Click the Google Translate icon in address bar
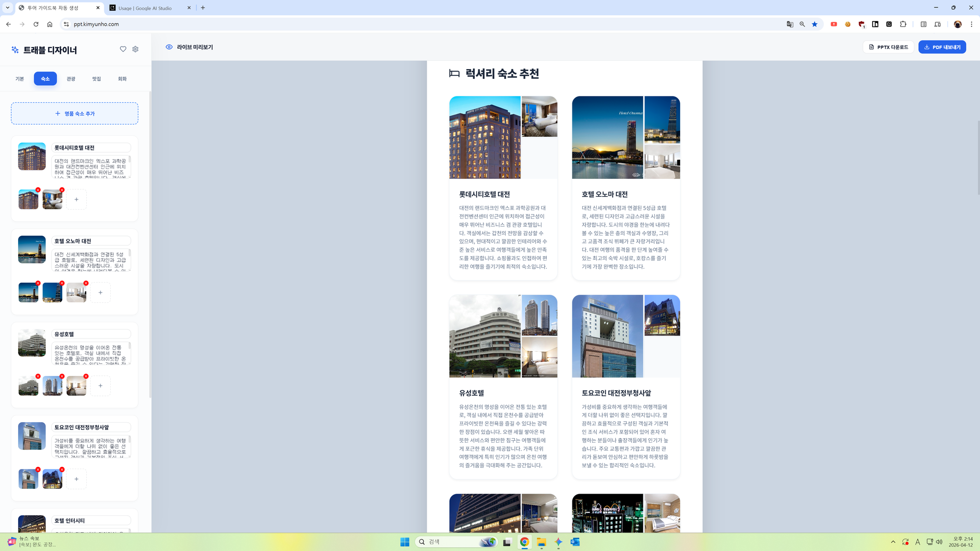 coord(790,24)
